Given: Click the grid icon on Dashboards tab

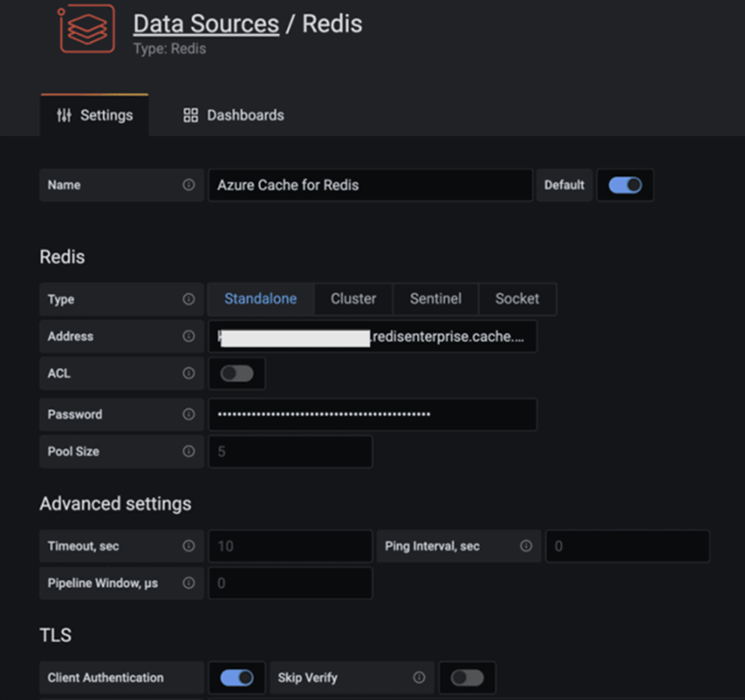Looking at the screenshot, I should pyautogui.click(x=190, y=115).
